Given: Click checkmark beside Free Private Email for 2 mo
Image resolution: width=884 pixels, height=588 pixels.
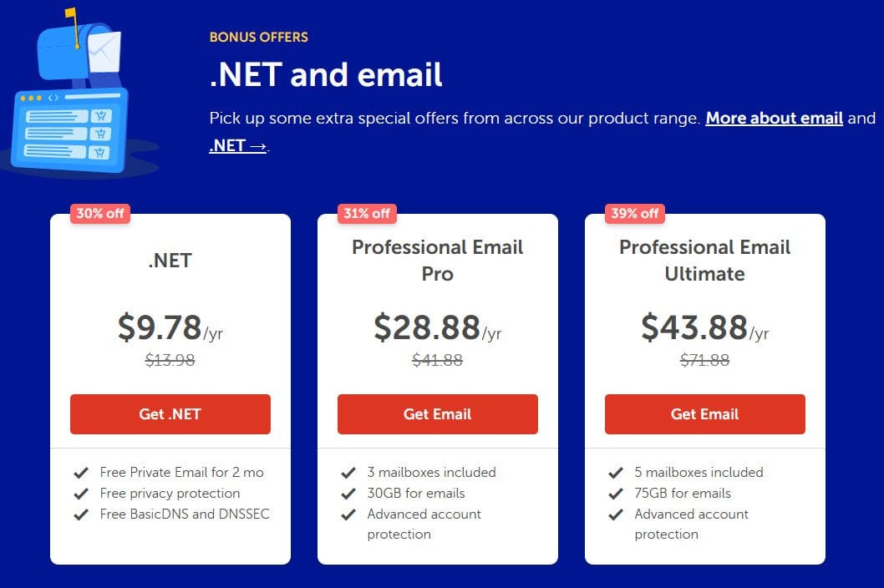Looking at the screenshot, I should pyautogui.click(x=81, y=473).
